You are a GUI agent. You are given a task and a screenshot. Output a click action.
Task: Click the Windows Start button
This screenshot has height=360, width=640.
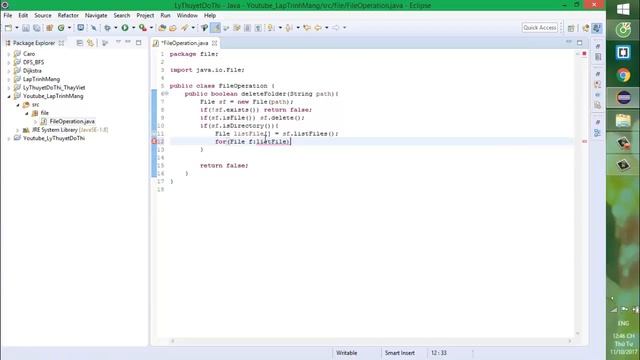[623, 9]
